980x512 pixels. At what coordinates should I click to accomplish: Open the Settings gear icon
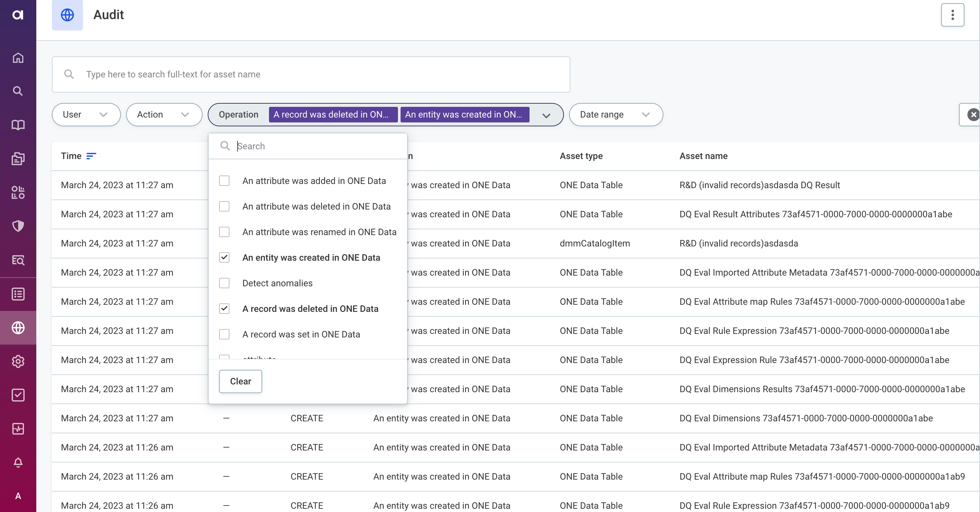[x=18, y=361]
